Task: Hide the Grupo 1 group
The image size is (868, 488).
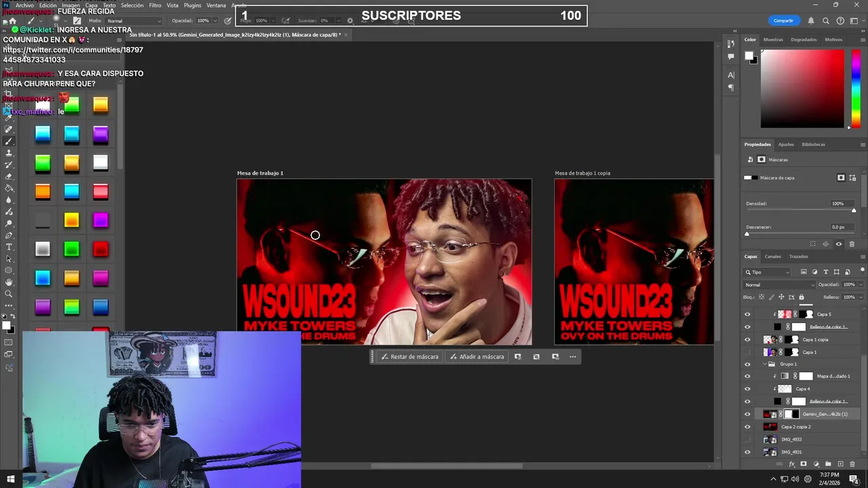Action: (747, 364)
